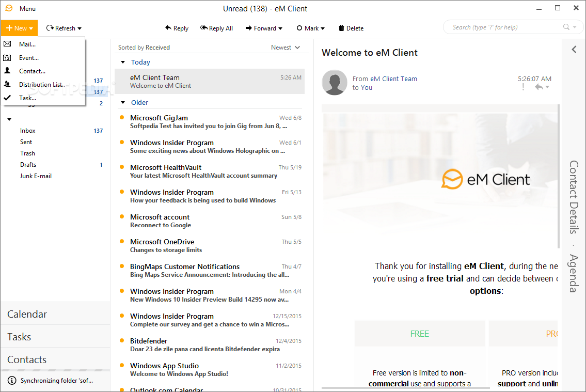The height and width of the screenshot is (392, 586).
Task: Change sort order via Newest dropdown
Action: click(x=286, y=48)
